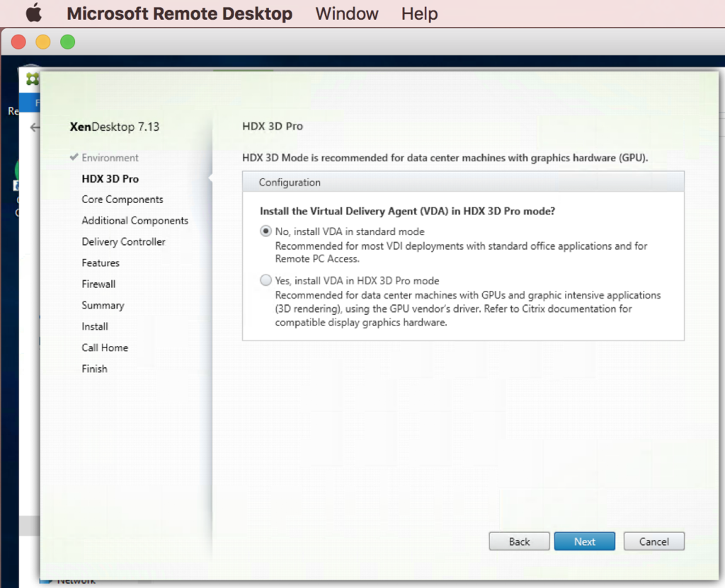Click the Cancel button
The image size is (725, 588).
(653, 541)
